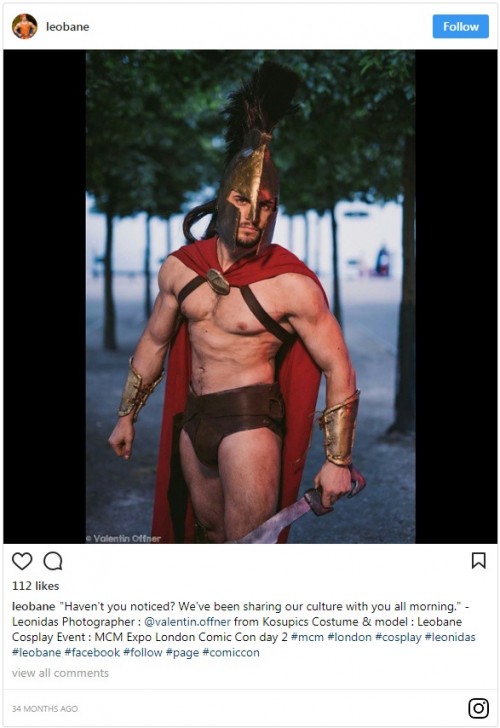This screenshot has height=728, width=500.
Task: Open the #leonidas hashtag
Action: pos(450,637)
